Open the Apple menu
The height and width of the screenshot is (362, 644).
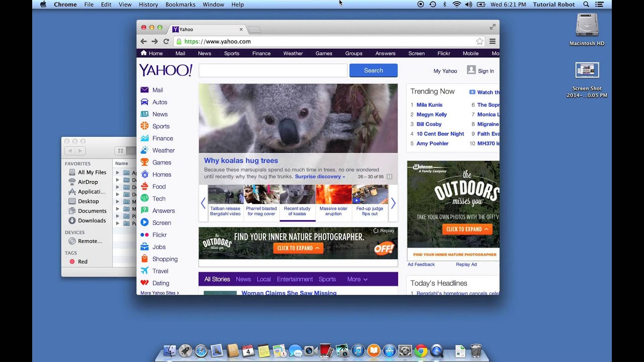click(43, 4)
